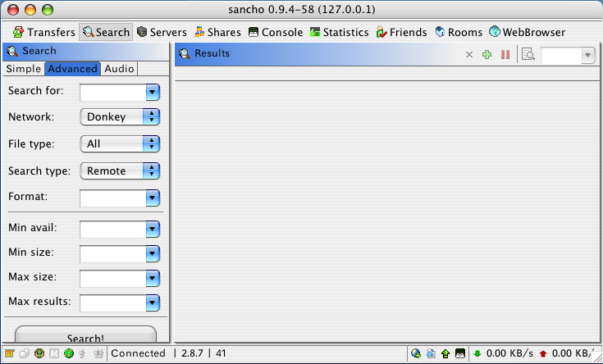Open the Shares tab
The height and width of the screenshot is (364, 603).
(217, 32)
